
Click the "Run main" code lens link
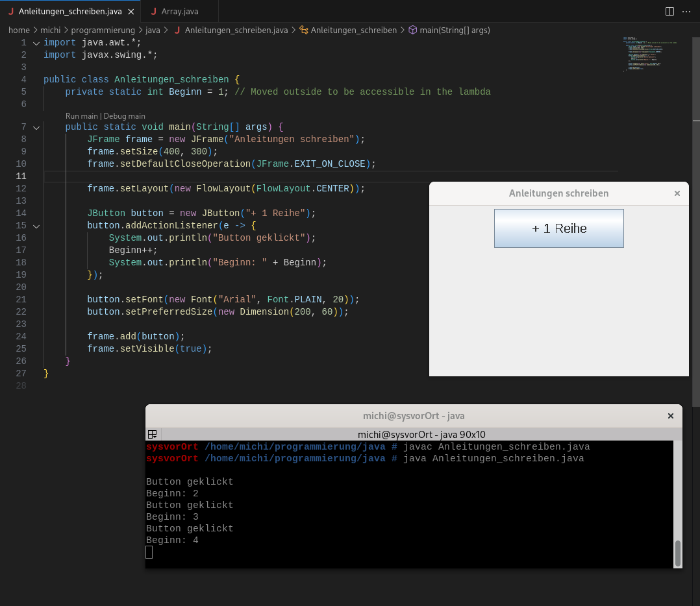[x=81, y=116]
